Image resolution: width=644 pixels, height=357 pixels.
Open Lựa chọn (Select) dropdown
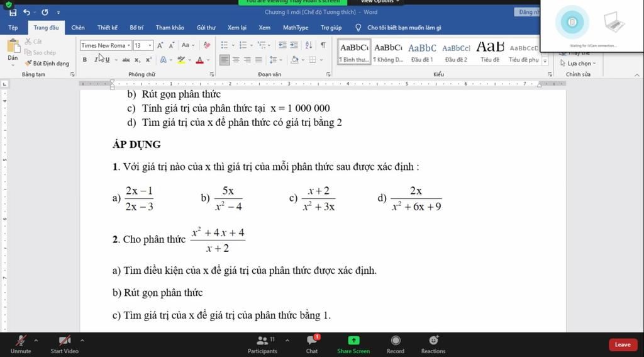(x=579, y=64)
